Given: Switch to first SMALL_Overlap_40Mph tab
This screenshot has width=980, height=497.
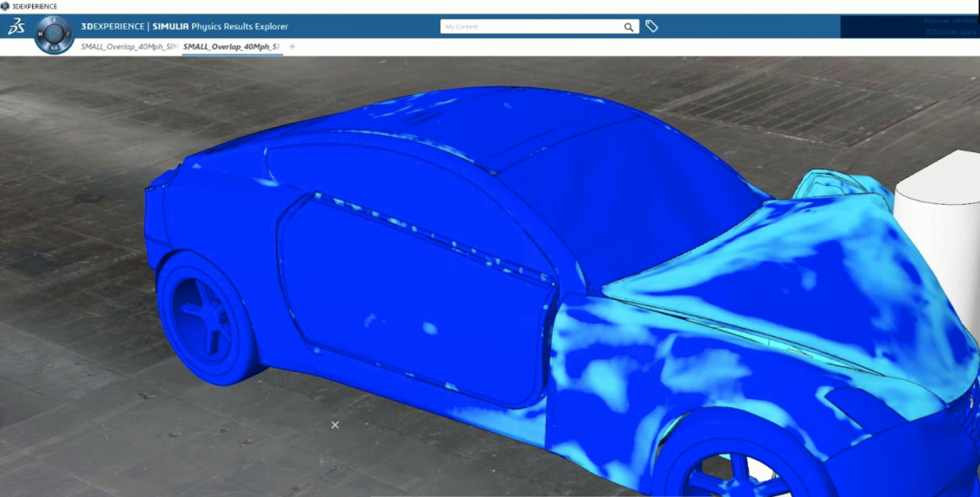Looking at the screenshot, I should coord(128,47).
